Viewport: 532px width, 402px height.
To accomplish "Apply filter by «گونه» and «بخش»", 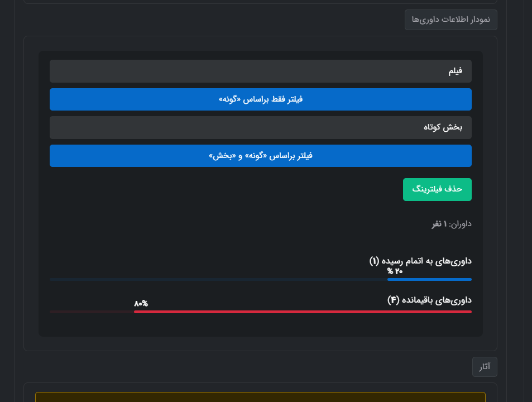I will click(261, 156).
